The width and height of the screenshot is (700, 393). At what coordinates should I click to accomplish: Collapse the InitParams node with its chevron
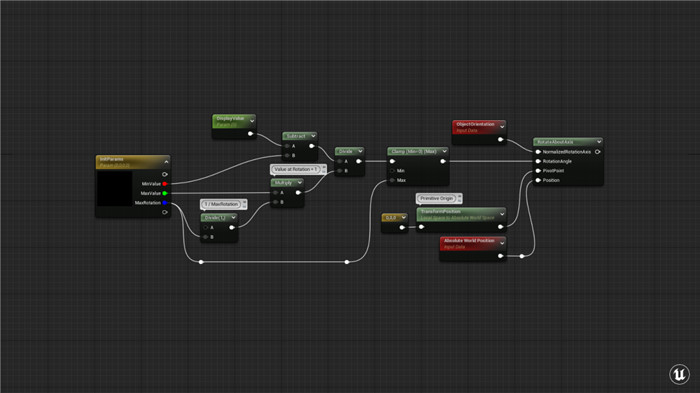(166, 162)
